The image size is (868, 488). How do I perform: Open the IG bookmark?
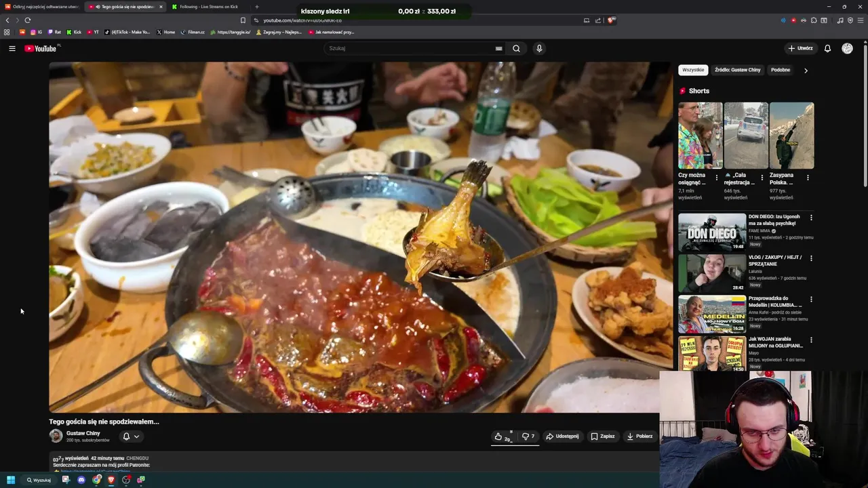tap(37, 32)
